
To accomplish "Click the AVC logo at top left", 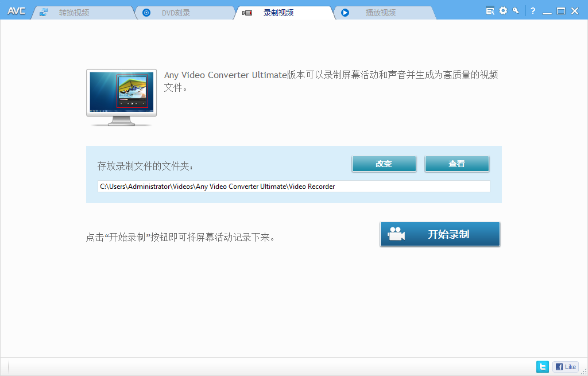I will point(16,10).
